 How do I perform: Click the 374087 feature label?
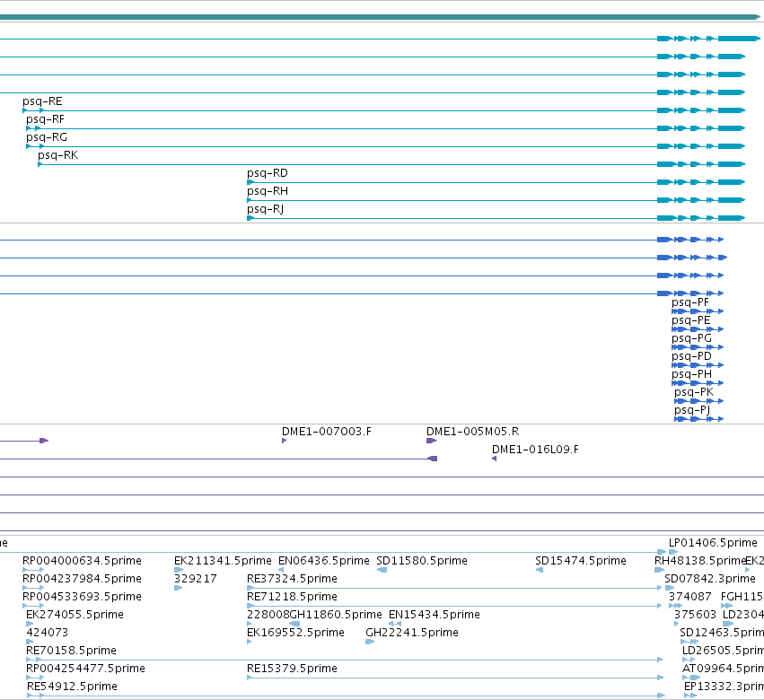tap(690, 597)
